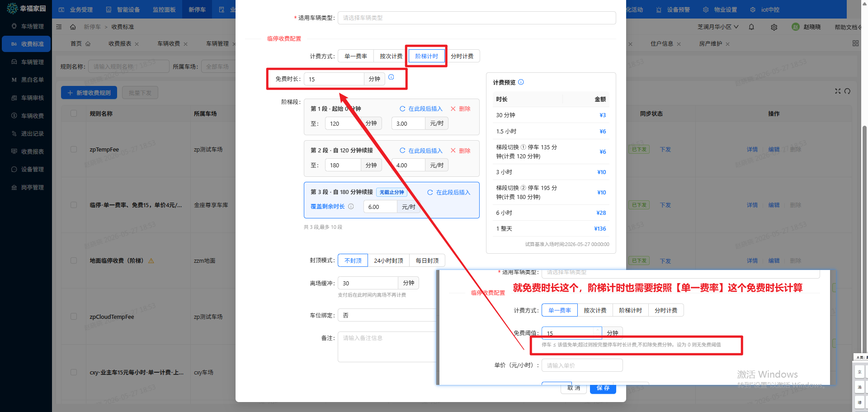Choose 24小时封顶 cap mode
868x412 pixels.
click(x=388, y=260)
